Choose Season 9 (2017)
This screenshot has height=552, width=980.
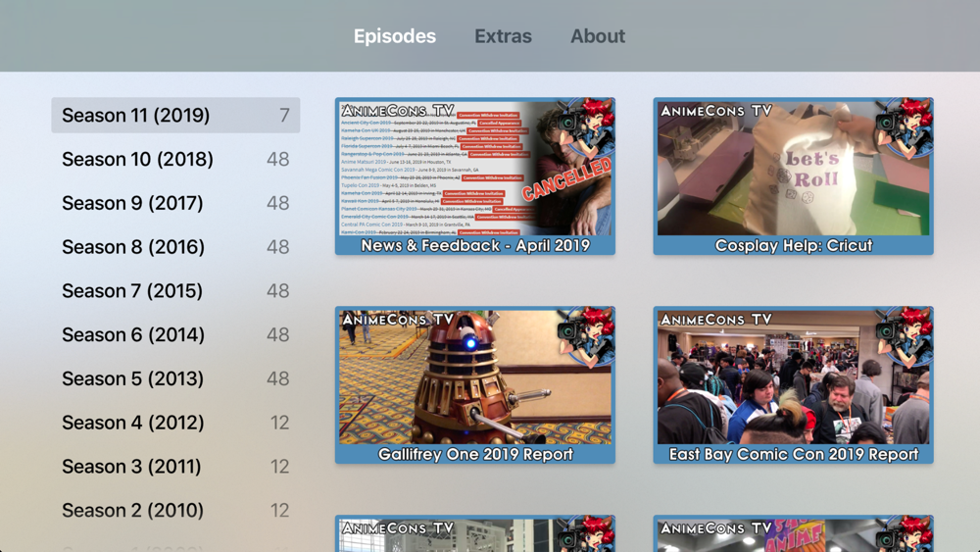coord(175,203)
